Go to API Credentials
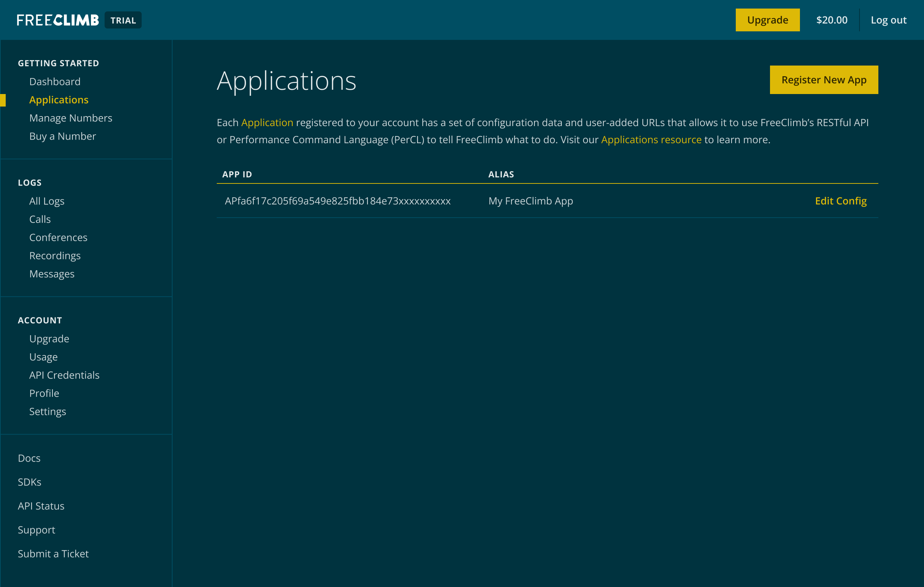The image size is (924, 587). click(64, 375)
